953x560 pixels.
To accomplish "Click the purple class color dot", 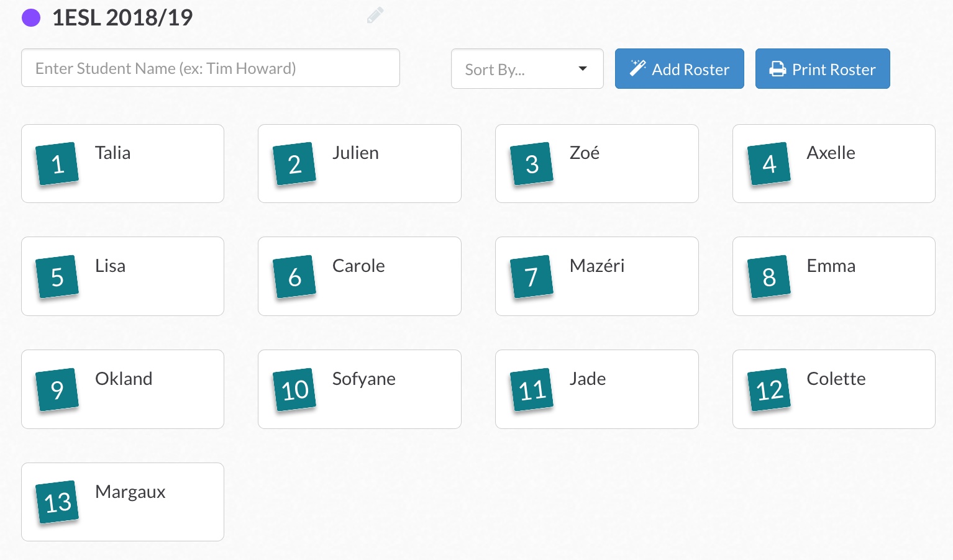I will [x=31, y=18].
